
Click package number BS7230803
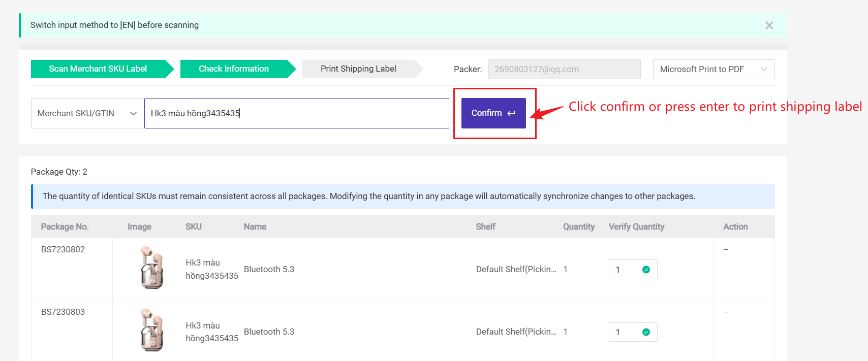pyautogui.click(x=63, y=312)
